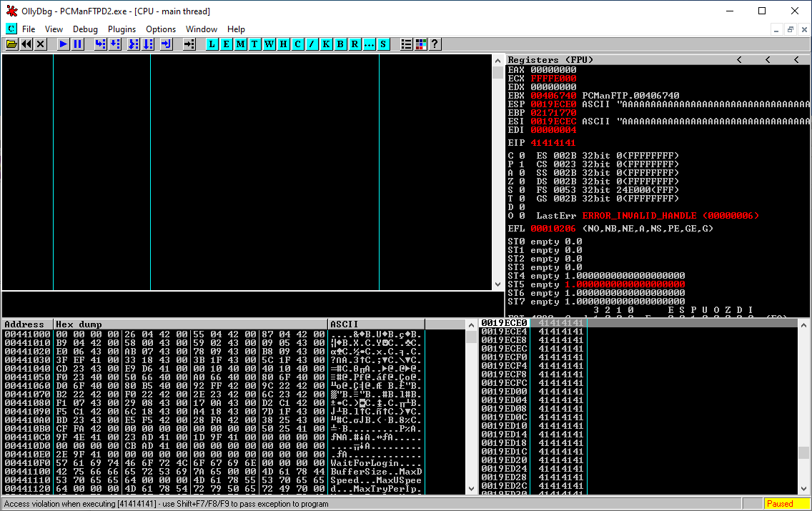Click the stack pane scrollbar down arrow
Screen dimensions: 812x511
[803, 489]
